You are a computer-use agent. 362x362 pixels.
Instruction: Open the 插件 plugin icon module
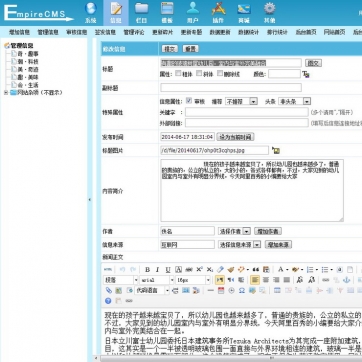[218, 13]
